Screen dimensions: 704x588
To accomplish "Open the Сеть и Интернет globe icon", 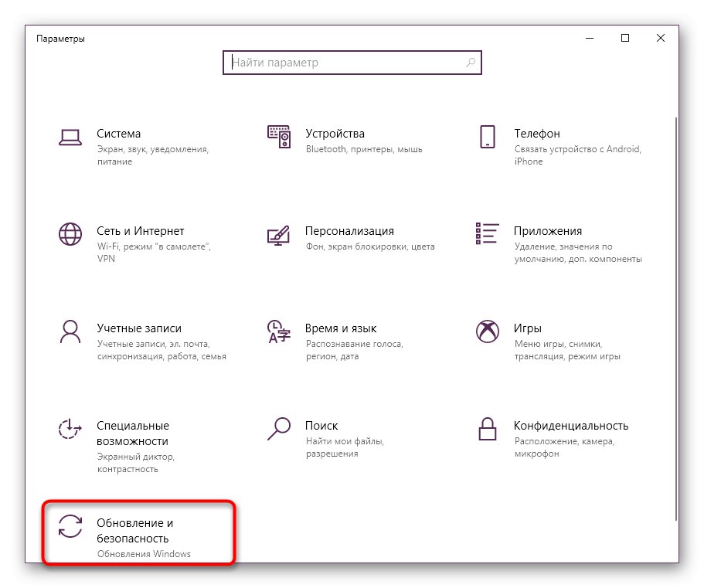I will tap(70, 233).
